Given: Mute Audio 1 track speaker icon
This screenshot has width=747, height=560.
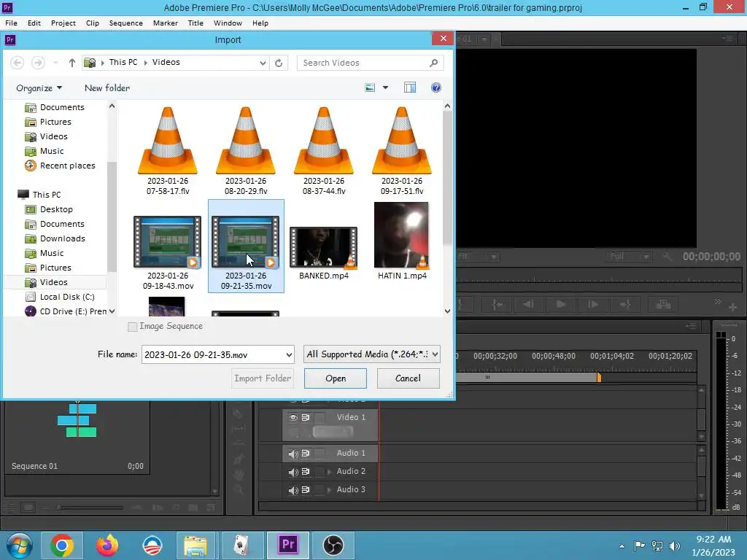Looking at the screenshot, I should click(293, 454).
